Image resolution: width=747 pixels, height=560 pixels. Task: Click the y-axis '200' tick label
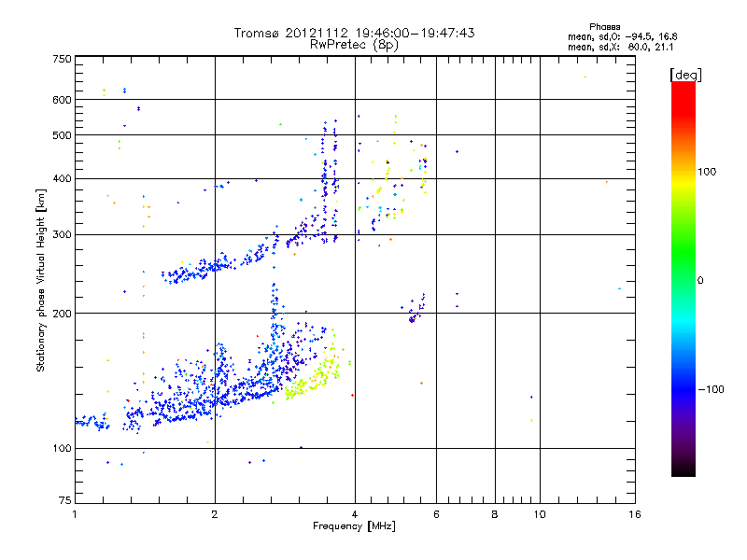[x=62, y=314]
